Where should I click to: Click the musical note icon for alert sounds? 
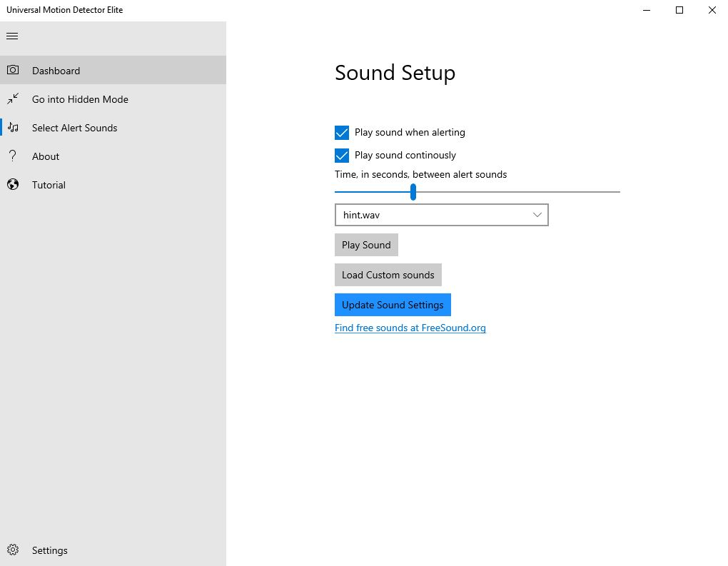[x=13, y=128]
